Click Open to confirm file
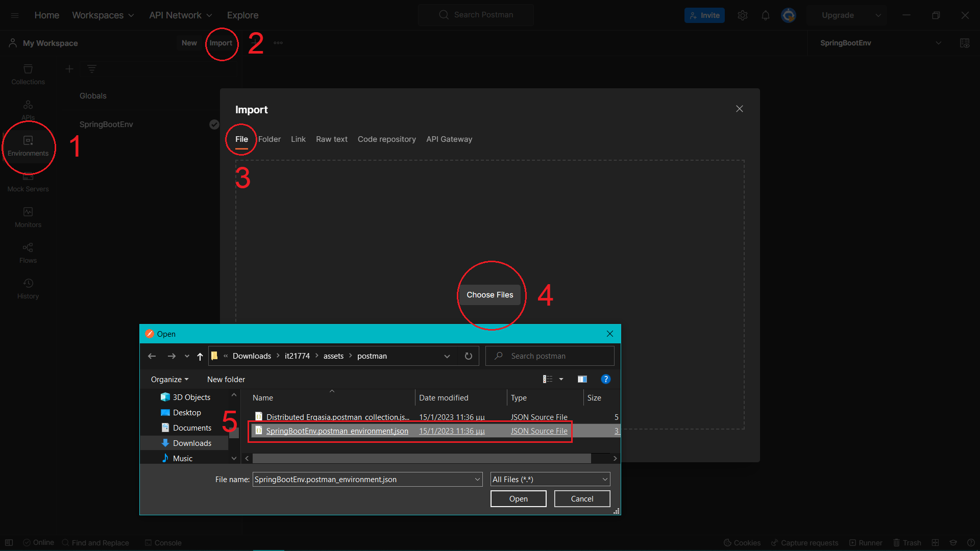Viewport: 980px width, 551px height. point(519,499)
